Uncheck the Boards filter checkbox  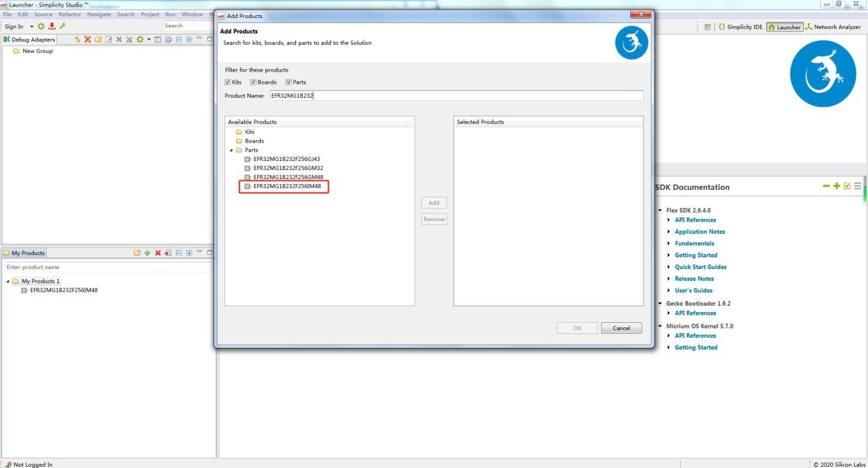coord(253,82)
